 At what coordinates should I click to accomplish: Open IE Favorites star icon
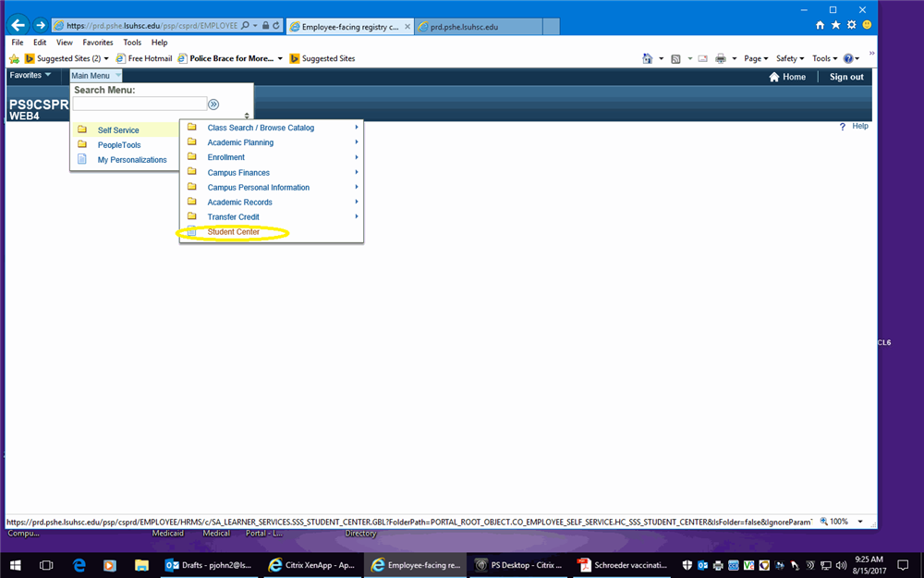[835, 25]
